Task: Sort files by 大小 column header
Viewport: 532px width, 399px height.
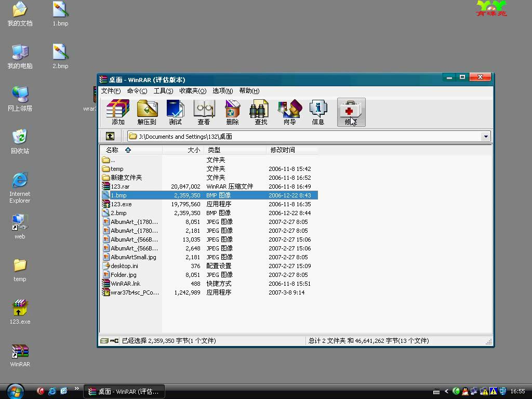Action: click(x=183, y=150)
